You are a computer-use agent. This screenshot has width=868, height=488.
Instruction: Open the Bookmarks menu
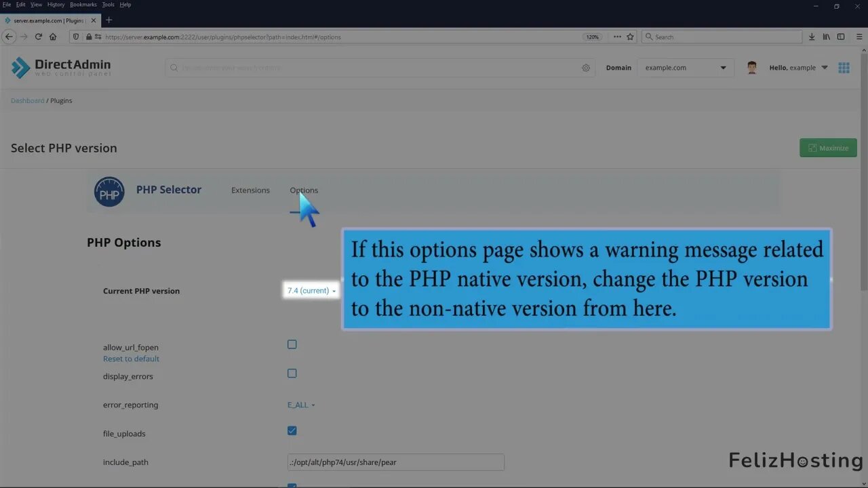click(83, 5)
